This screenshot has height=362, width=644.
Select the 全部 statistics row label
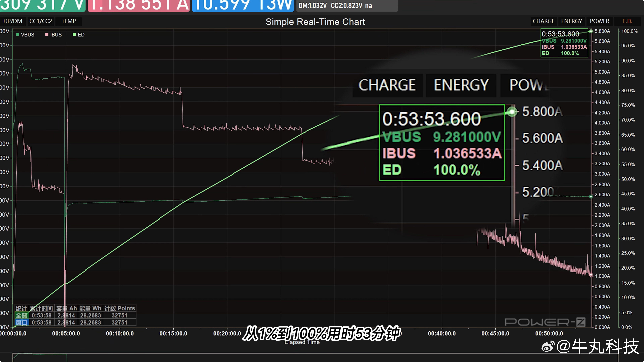click(x=22, y=316)
